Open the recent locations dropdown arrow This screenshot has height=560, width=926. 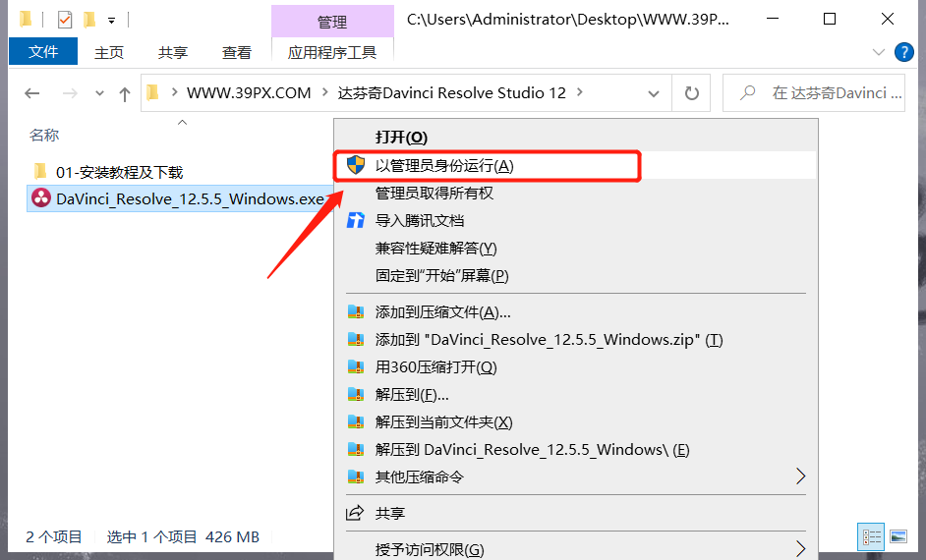99,93
